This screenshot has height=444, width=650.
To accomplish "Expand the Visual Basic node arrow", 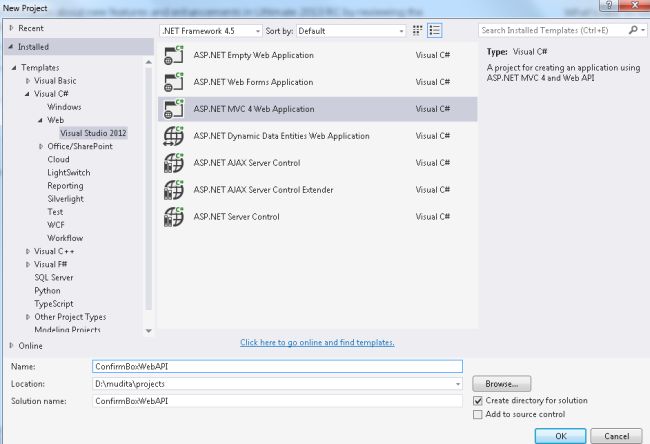I will point(28,81).
